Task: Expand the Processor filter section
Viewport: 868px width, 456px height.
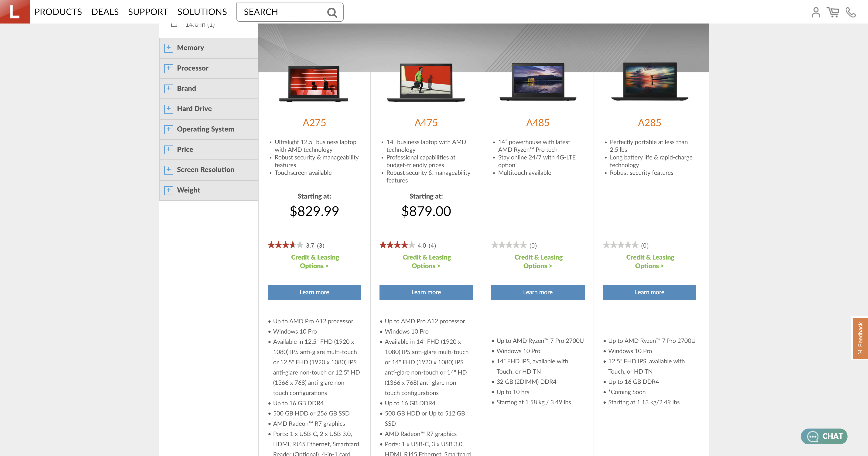Action: click(168, 68)
